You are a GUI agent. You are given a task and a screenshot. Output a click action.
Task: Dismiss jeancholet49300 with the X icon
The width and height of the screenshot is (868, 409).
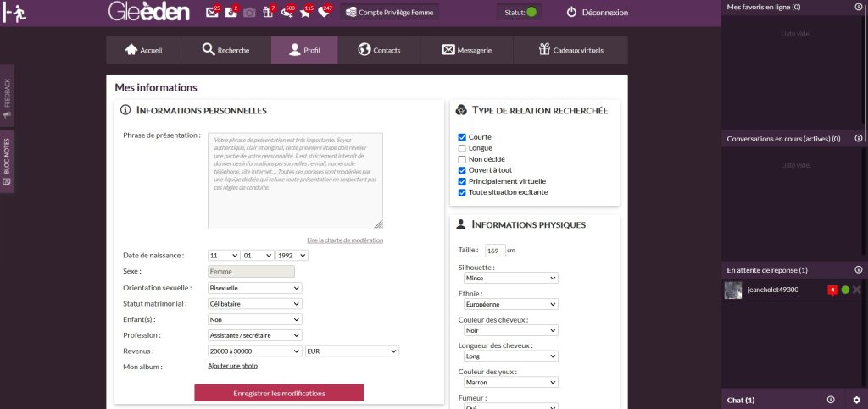click(856, 290)
